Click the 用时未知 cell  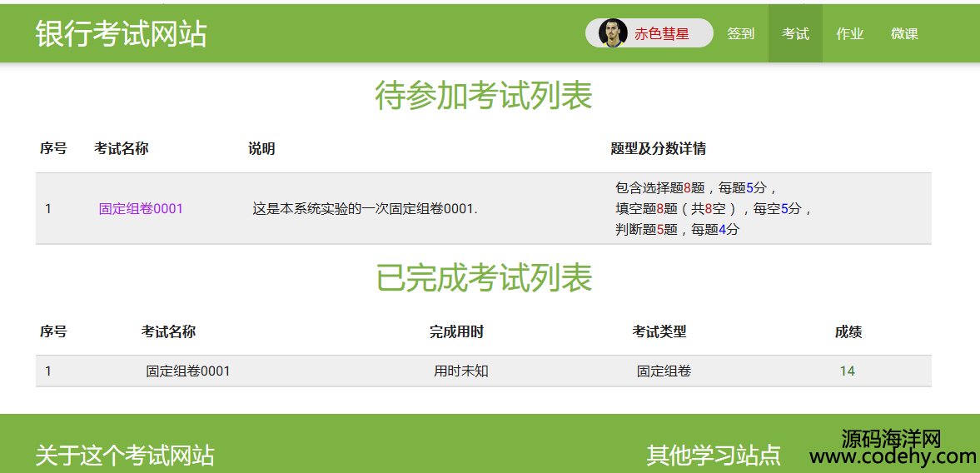461,371
